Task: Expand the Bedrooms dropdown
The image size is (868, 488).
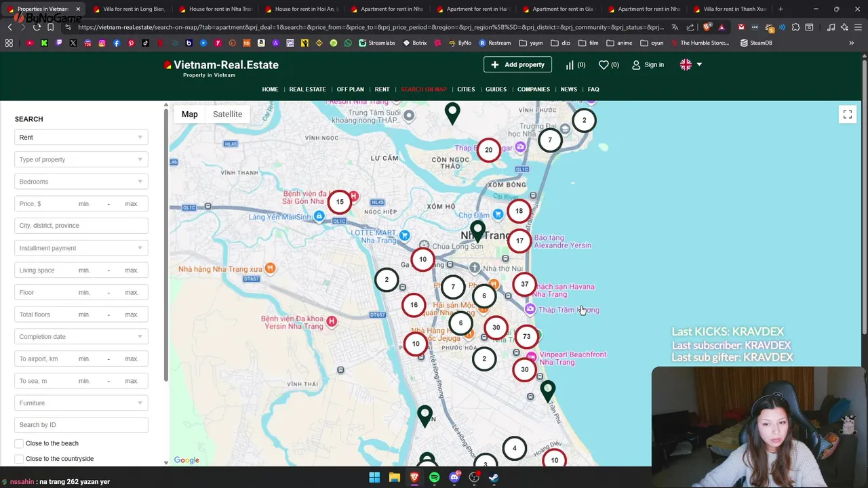Action: [x=81, y=182]
